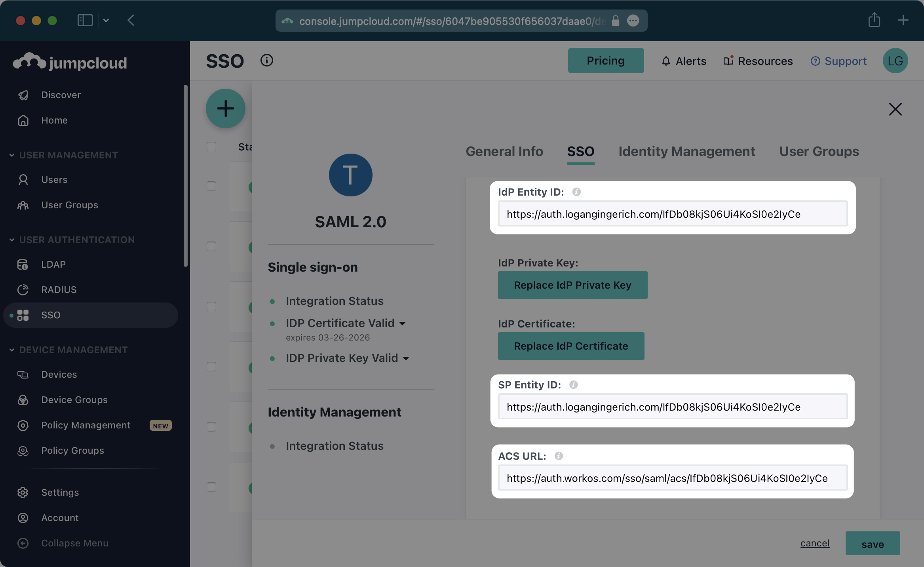Viewport: 924px width, 567px height.
Task: Click the Settings gear icon
Action: click(23, 493)
